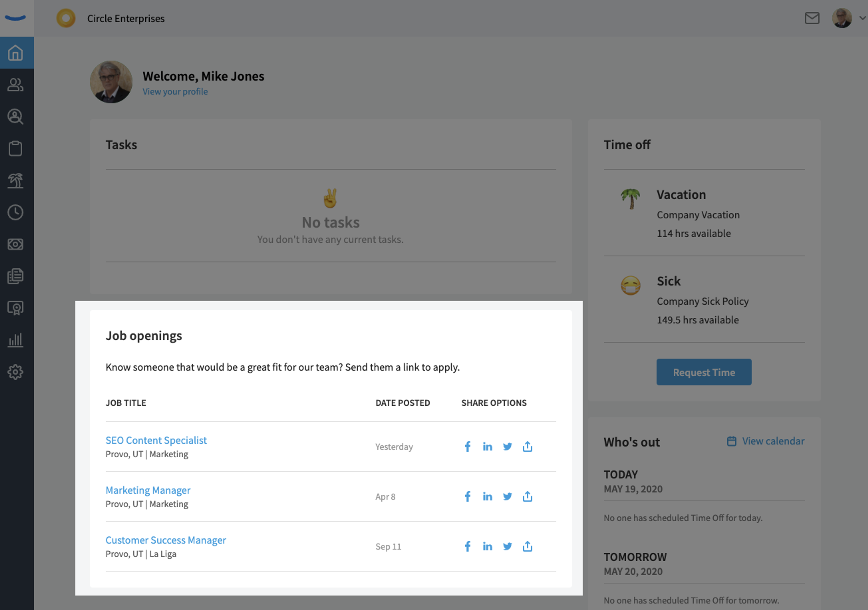Open the View your profile link
Image resolution: width=868 pixels, height=610 pixels.
(175, 92)
